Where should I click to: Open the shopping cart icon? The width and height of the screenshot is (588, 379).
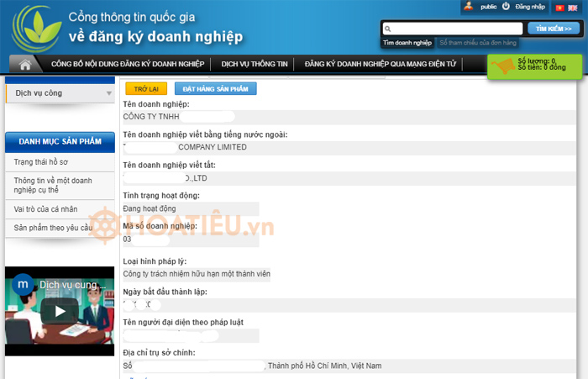[x=503, y=66]
